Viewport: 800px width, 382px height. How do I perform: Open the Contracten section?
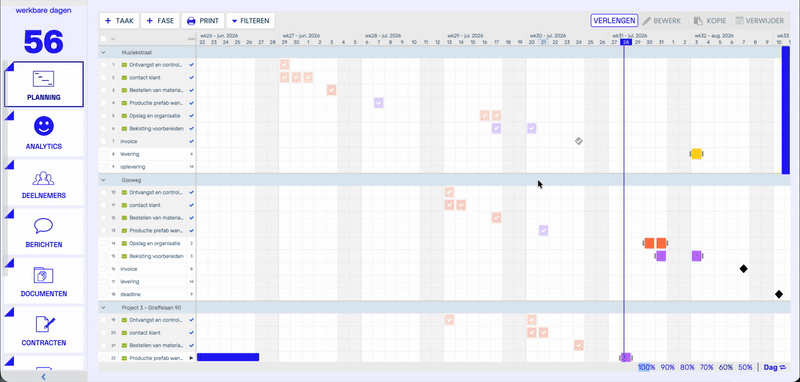point(44,330)
